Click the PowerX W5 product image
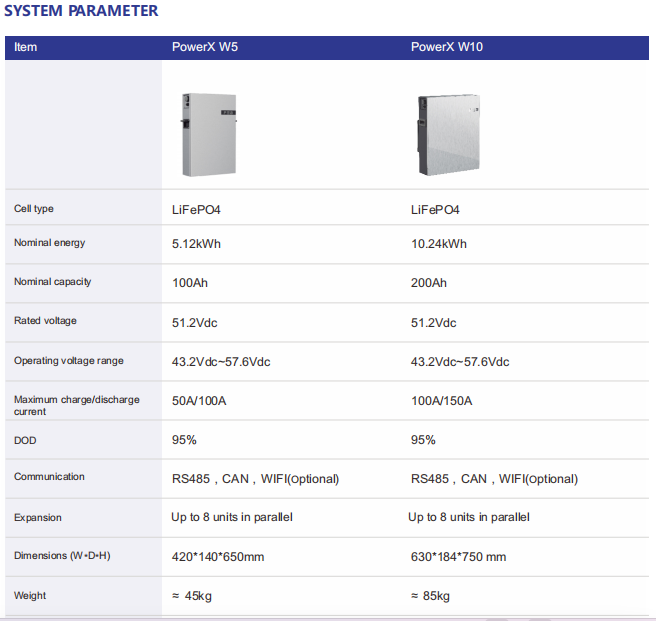The image size is (656, 621). pyautogui.click(x=209, y=134)
